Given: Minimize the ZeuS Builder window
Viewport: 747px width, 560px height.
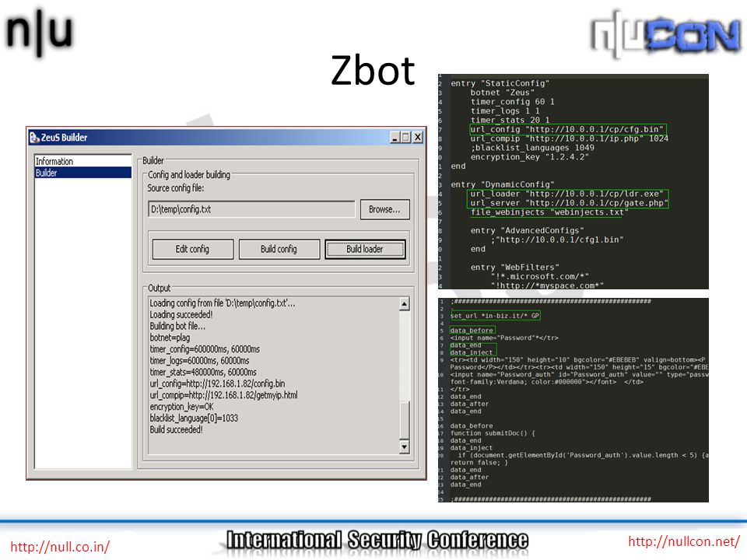Looking at the screenshot, I should click(x=395, y=138).
